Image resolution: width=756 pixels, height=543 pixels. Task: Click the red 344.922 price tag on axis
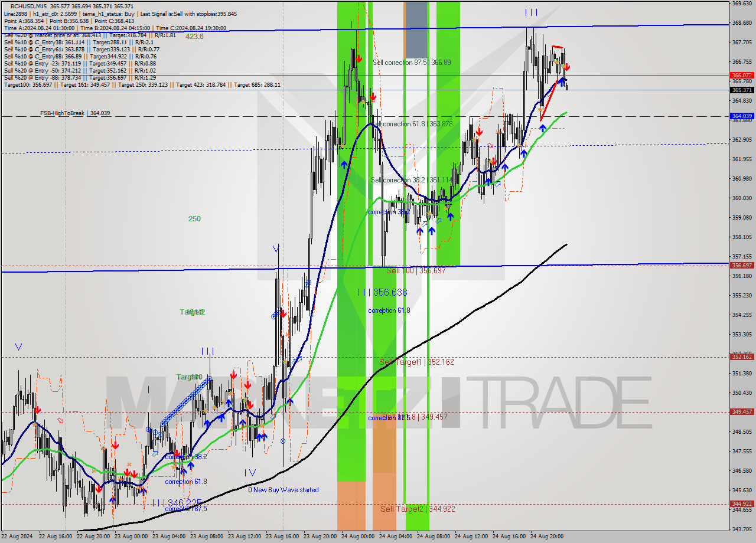[x=742, y=503]
